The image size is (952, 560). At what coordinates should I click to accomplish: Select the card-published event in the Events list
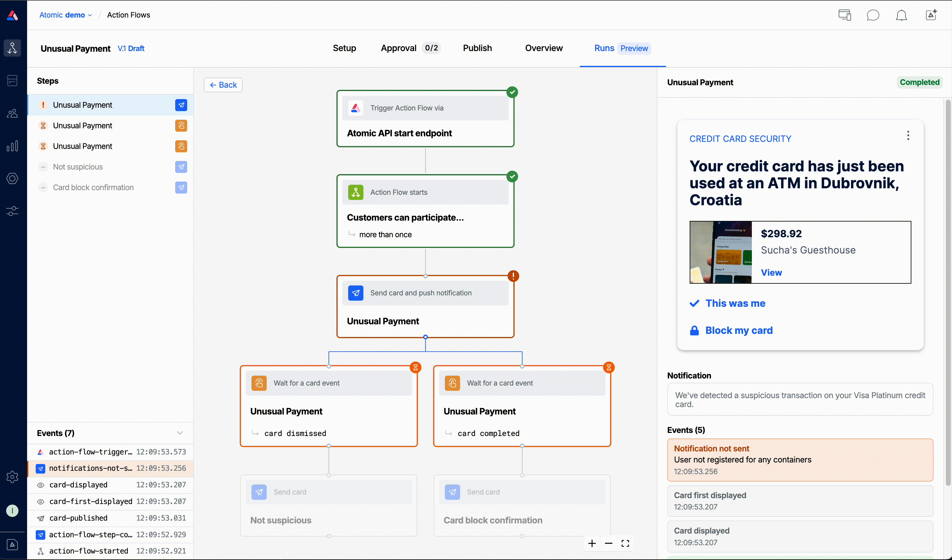point(78,518)
